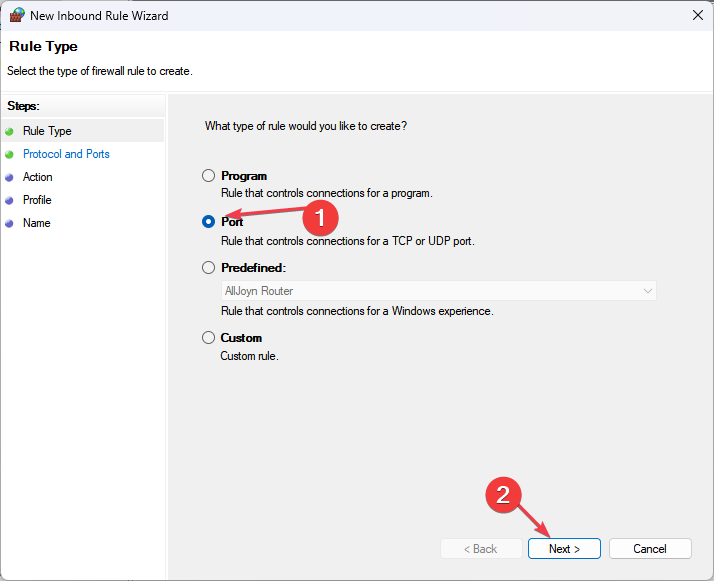This screenshot has width=714, height=581.
Task: Select the Custom rule radio button
Action: click(209, 338)
